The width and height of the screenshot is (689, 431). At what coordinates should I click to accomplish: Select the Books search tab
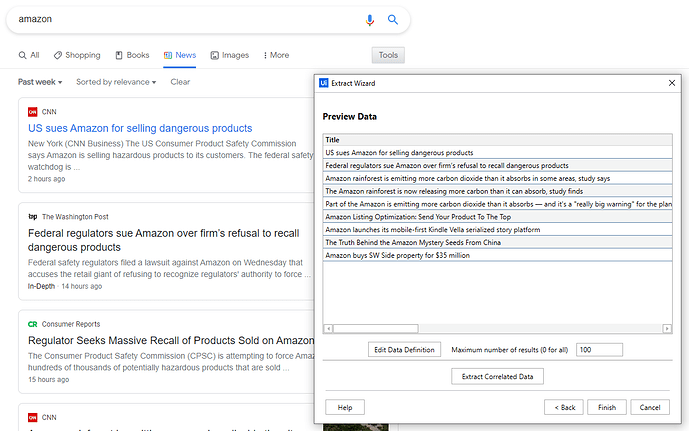[132, 55]
